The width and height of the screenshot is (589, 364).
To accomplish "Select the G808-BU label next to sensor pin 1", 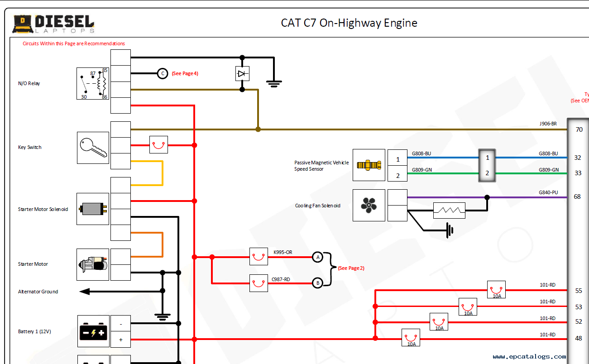I will point(421,154).
